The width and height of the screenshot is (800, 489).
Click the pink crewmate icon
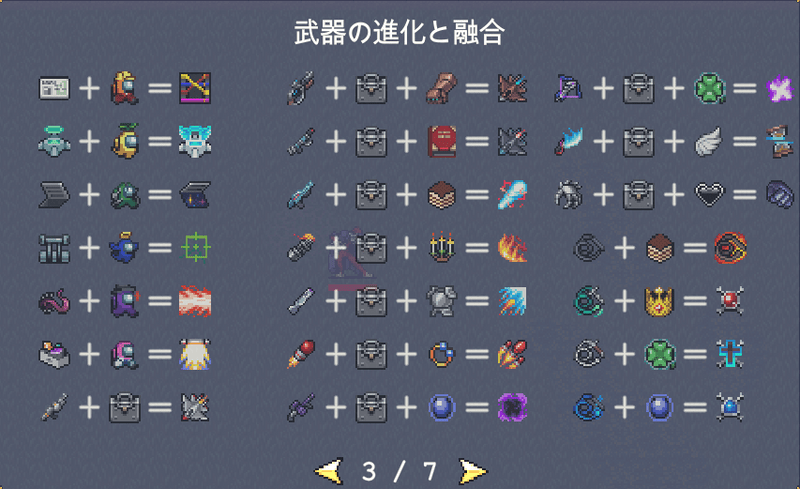click(125, 354)
